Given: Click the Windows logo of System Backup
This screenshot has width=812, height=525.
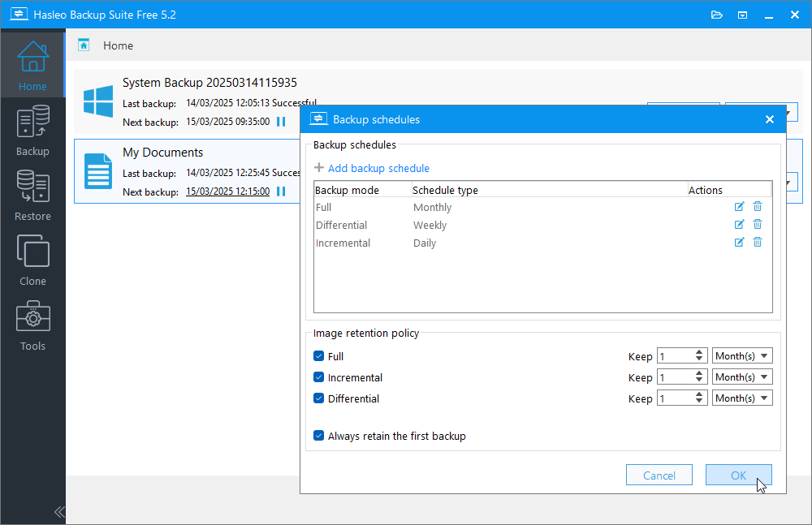Looking at the screenshot, I should pos(98,101).
